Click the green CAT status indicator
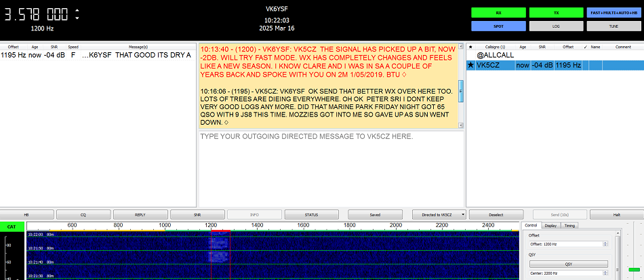The width and height of the screenshot is (644, 280). pyautogui.click(x=11, y=226)
